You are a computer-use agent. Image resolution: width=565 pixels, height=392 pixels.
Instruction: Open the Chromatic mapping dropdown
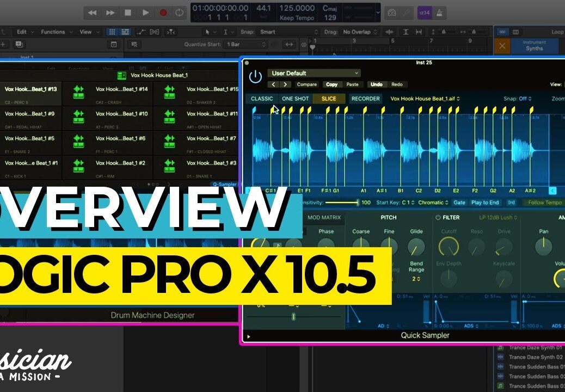[x=433, y=203]
